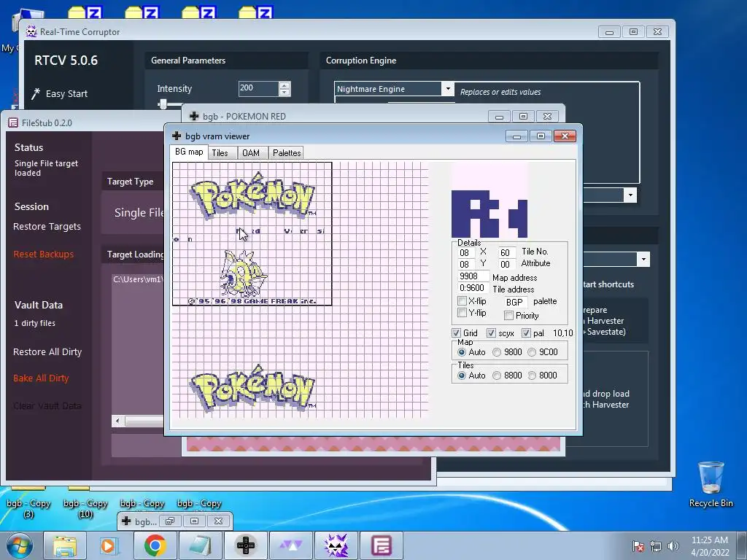Image resolution: width=747 pixels, height=560 pixels.
Task: Switch to bgb emulator taskbar icon
Action: [245, 545]
